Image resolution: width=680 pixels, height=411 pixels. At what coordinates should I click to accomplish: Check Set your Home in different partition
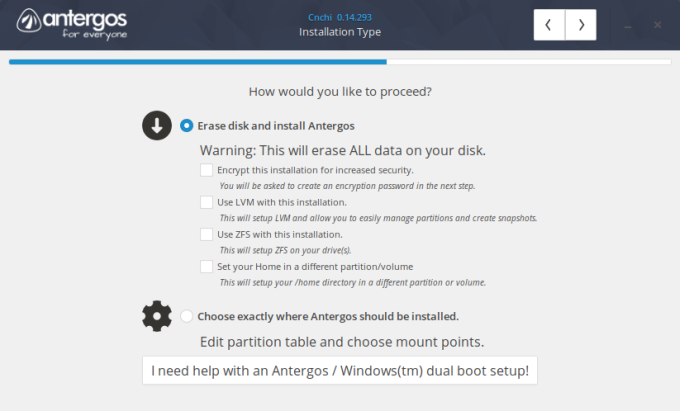pos(206,267)
